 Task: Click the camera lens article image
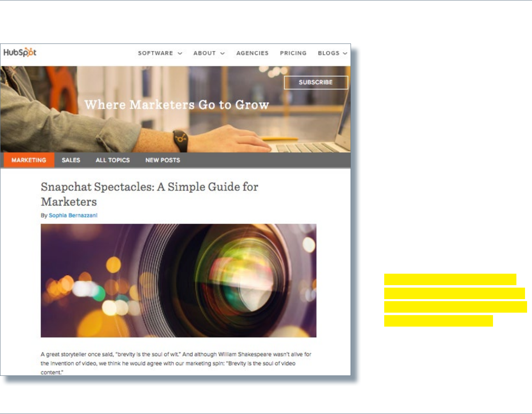(x=179, y=281)
